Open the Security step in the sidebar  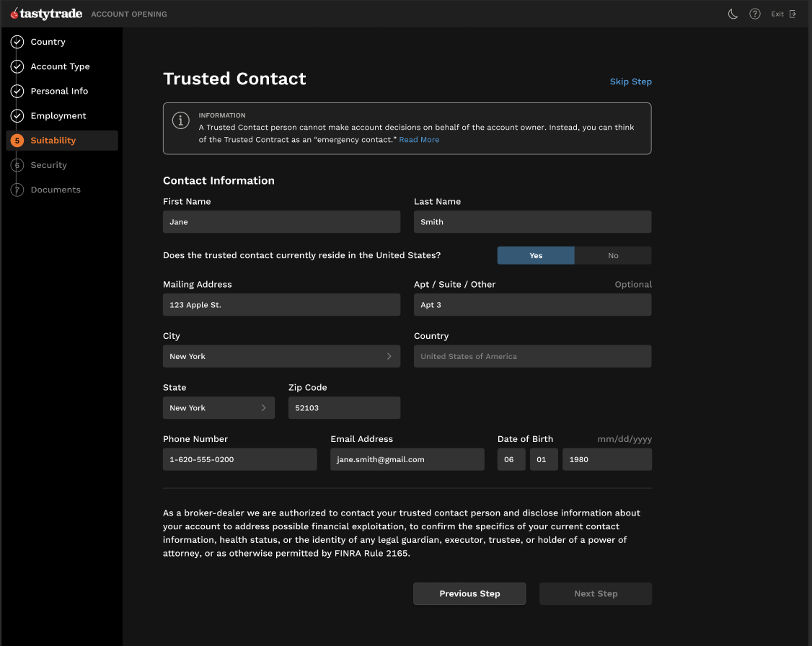click(49, 165)
